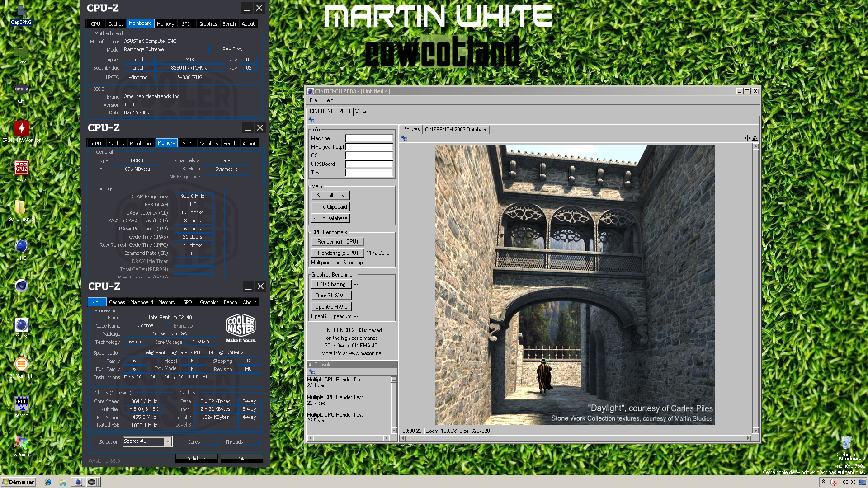Open Memory tab in top CPU-Z window
Screen dimensions: 868x488
[x=165, y=24]
